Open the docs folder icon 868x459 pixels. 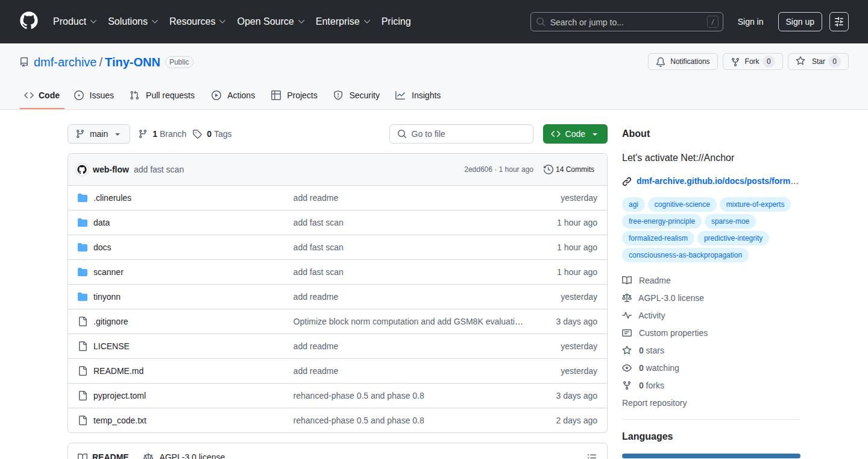point(83,247)
